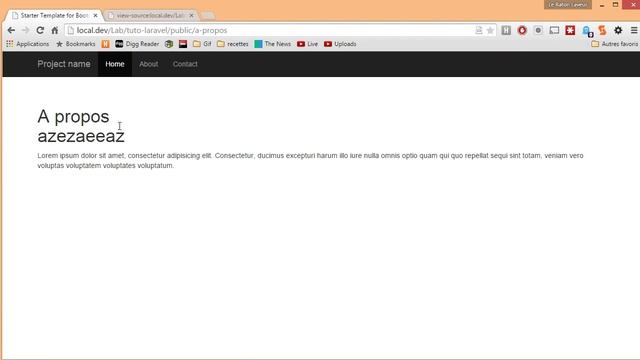Click the gray square dot extension icon
Viewport: 640px width, 360px height.
tap(538, 30)
